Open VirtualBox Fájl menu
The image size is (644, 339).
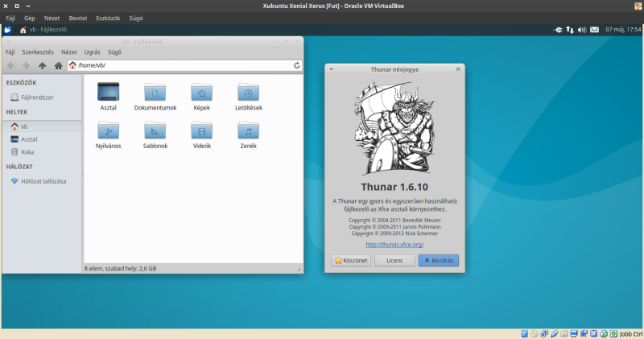coord(10,18)
